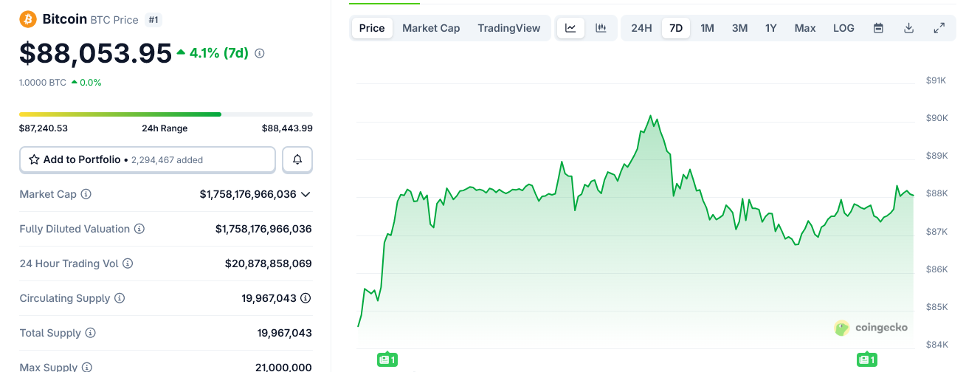Open the info icon next to 4.1% (7d)
Screen dimensions: 980x372
pos(260,53)
